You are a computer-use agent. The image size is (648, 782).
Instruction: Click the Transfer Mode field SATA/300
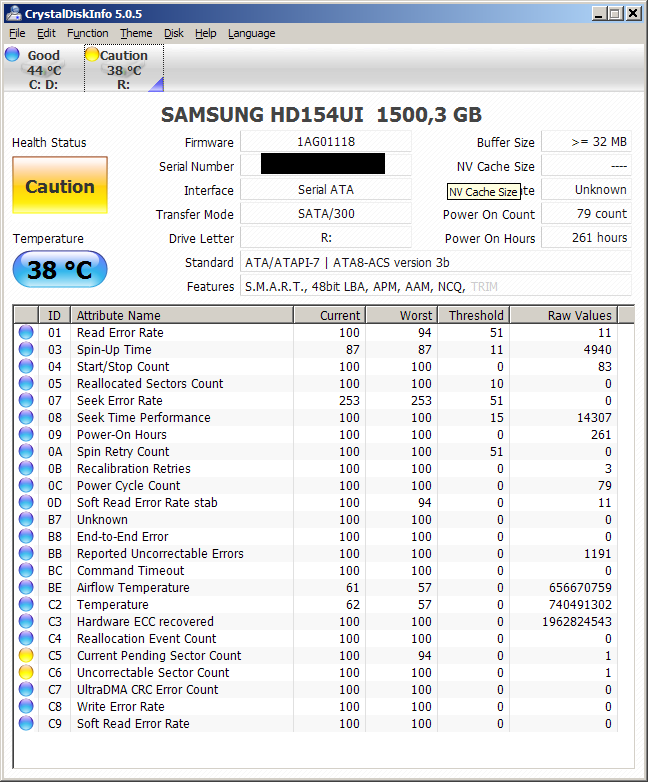[x=326, y=213]
